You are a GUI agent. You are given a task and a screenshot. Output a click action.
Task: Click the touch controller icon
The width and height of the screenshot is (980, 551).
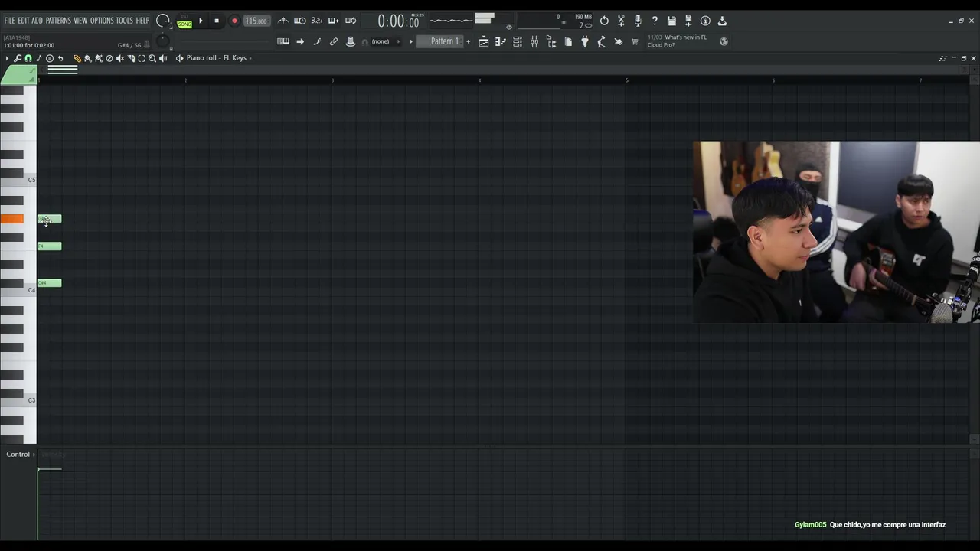(619, 41)
